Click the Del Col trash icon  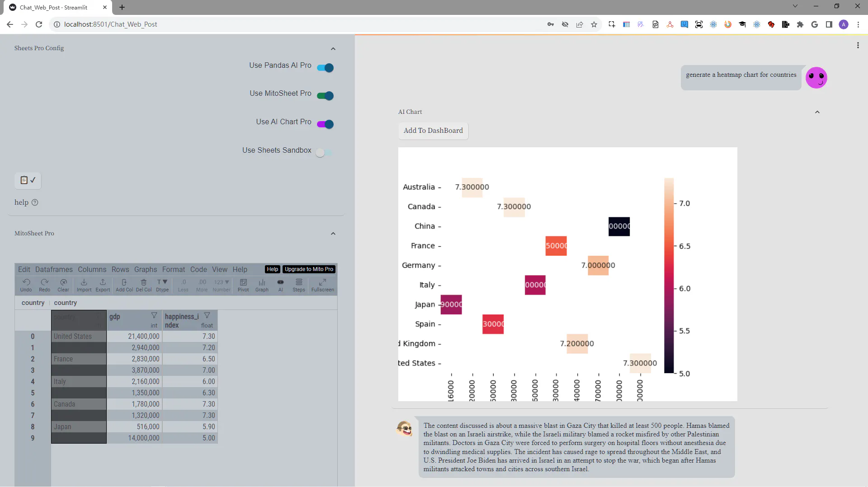[144, 285]
